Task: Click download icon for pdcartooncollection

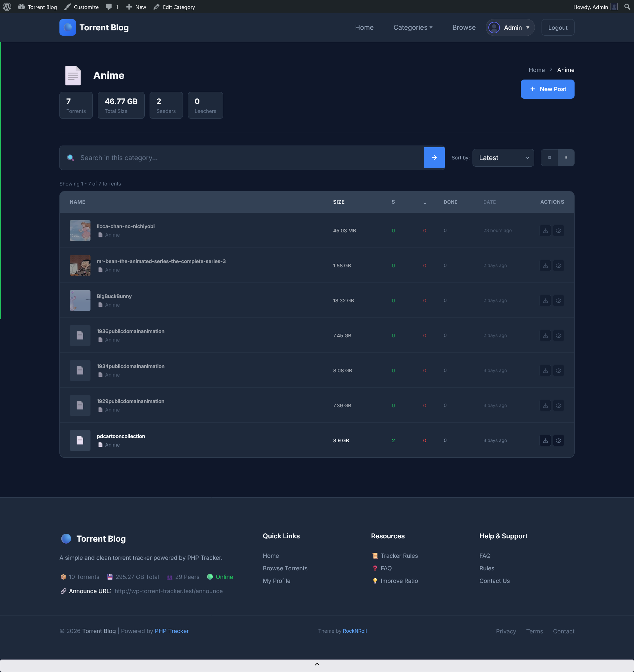Action: coord(545,440)
